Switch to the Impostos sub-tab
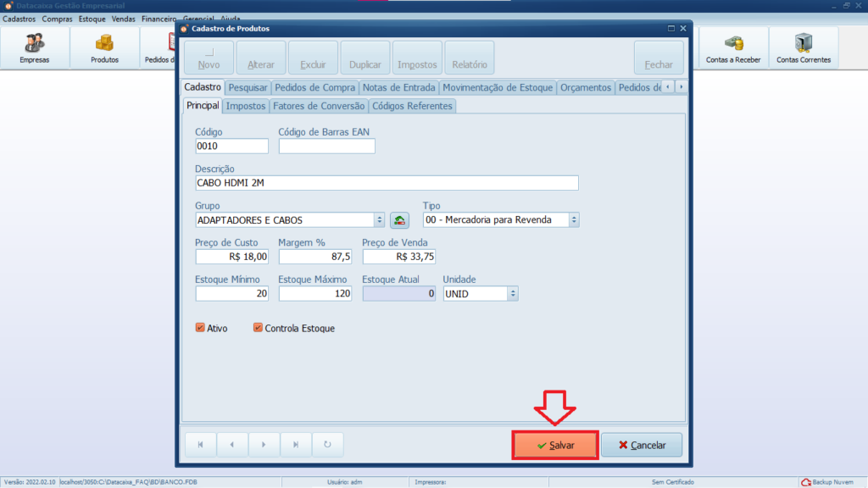The height and width of the screenshot is (488, 868). pyautogui.click(x=246, y=106)
